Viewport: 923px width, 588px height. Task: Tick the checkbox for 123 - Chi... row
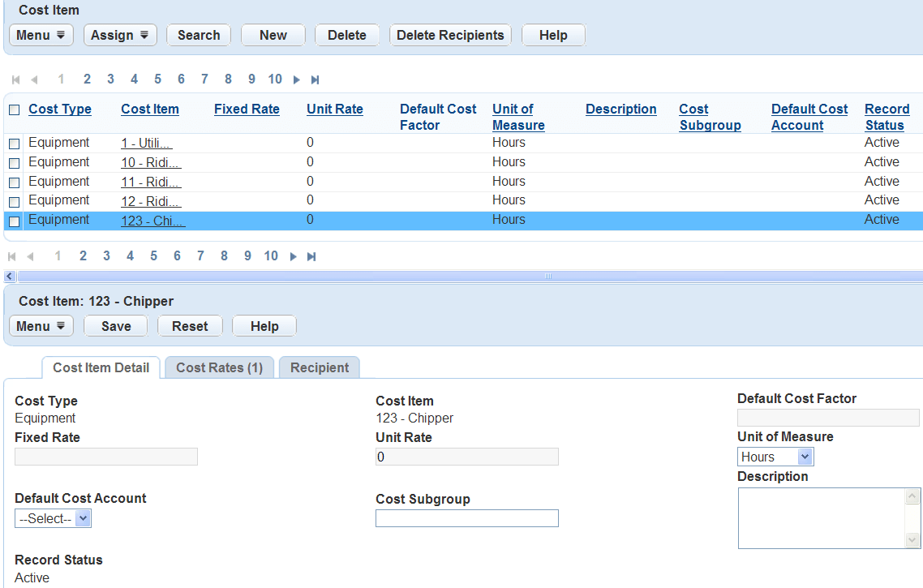point(14,221)
